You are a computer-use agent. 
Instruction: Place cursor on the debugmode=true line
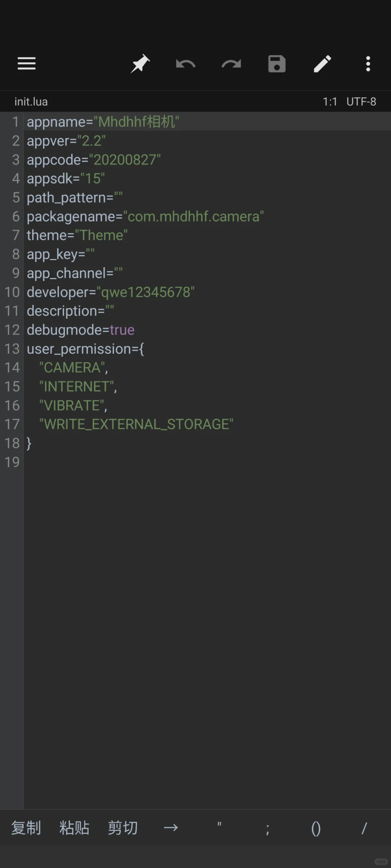81,330
